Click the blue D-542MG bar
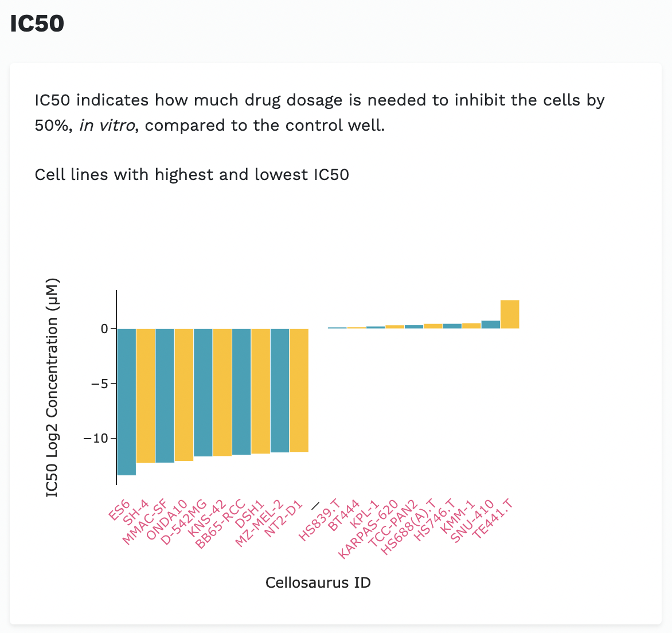This screenshot has height=633, width=672. pyautogui.click(x=203, y=393)
